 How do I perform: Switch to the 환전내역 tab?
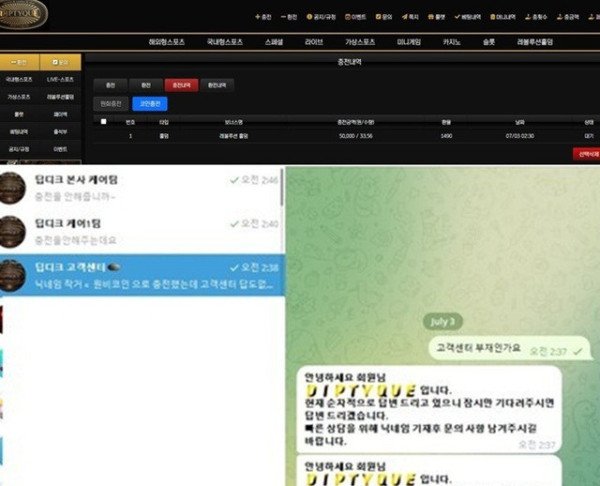tap(217, 85)
